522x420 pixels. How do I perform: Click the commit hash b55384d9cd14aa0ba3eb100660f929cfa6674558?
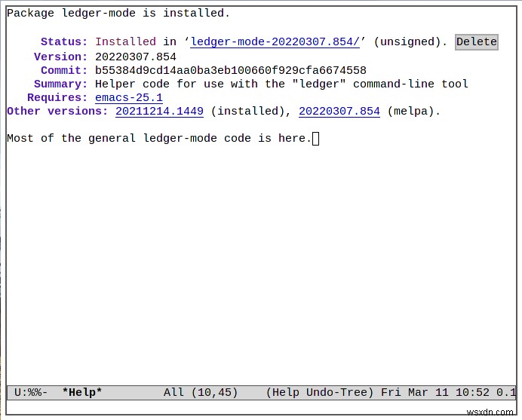(231, 70)
